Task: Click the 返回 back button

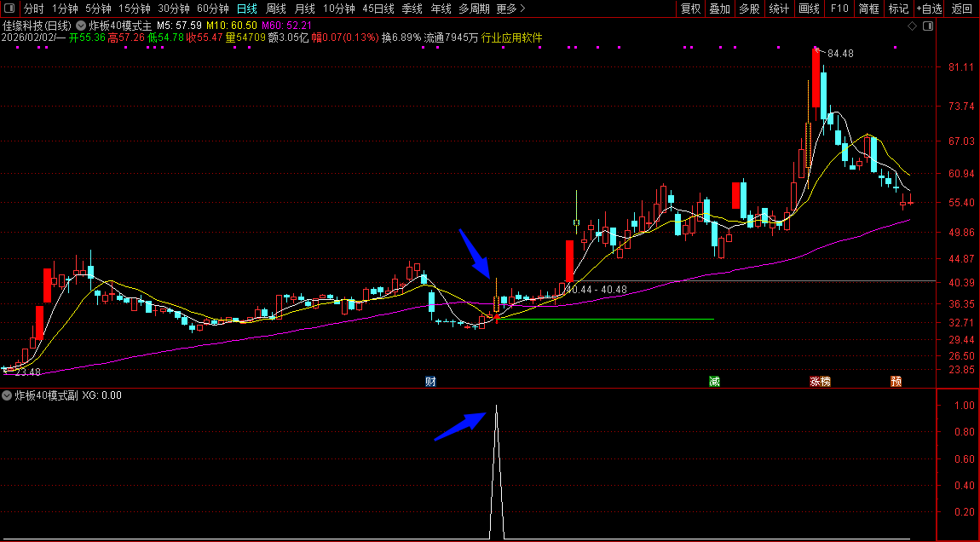Action: point(962,9)
